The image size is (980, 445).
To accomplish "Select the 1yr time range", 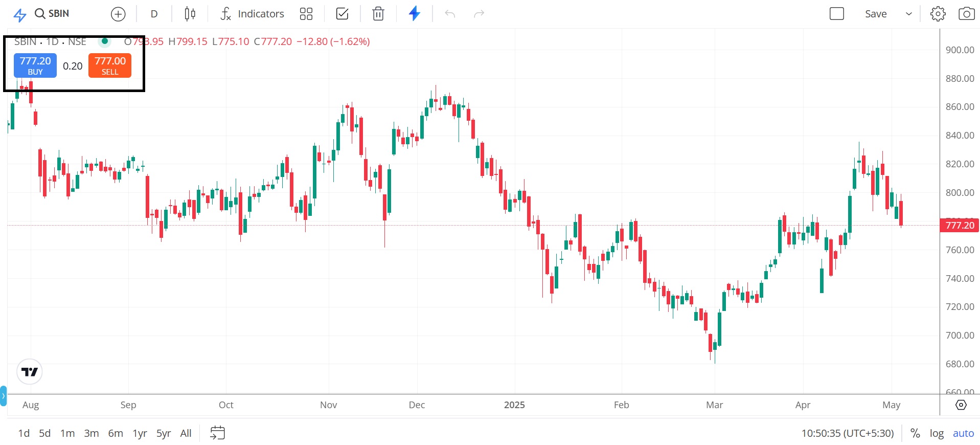I will (x=140, y=433).
